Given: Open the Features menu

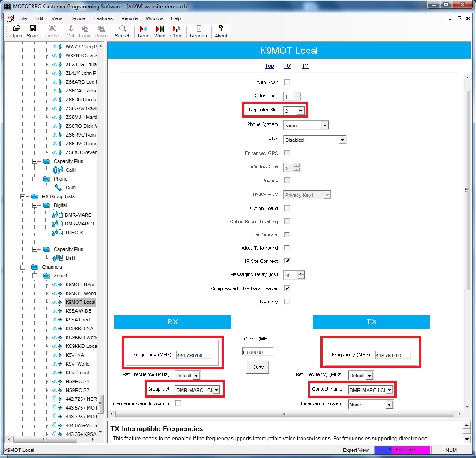Looking at the screenshot, I should coord(103,18).
